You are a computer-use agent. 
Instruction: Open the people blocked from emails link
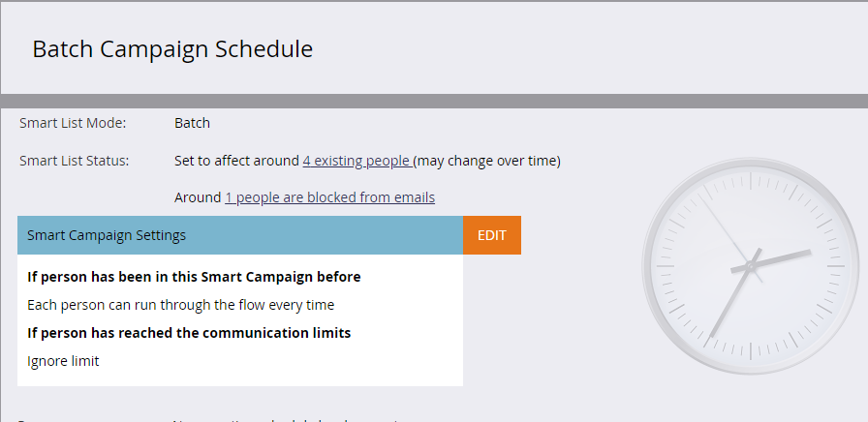pyautogui.click(x=329, y=197)
